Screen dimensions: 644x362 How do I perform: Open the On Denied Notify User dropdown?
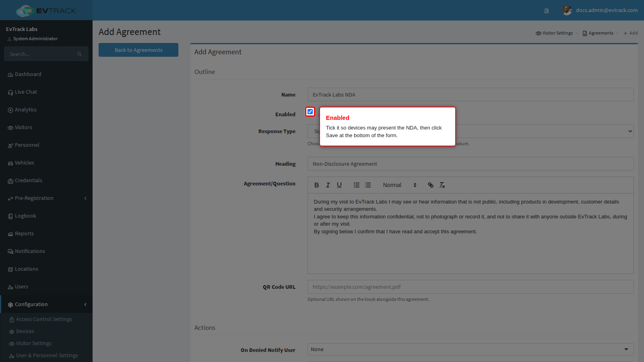pos(471,349)
